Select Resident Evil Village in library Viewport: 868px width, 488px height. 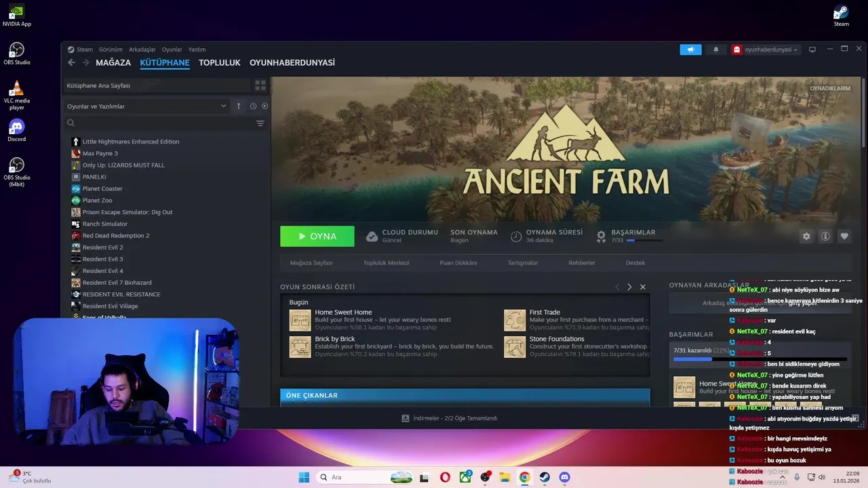(110, 306)
